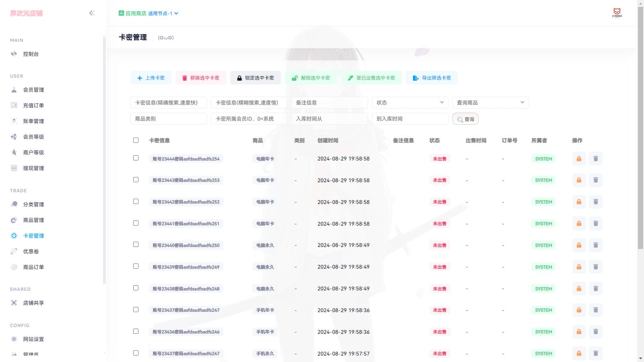Viewport: 644px width, 362px height.
Task: Click trash icon for card 账号23436
Action: (596, 332)
